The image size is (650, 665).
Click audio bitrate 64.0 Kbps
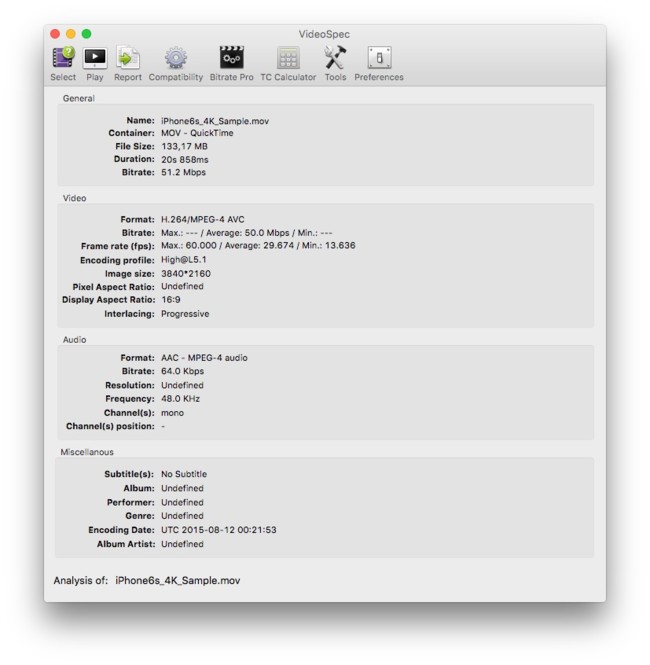coord(182,371)
